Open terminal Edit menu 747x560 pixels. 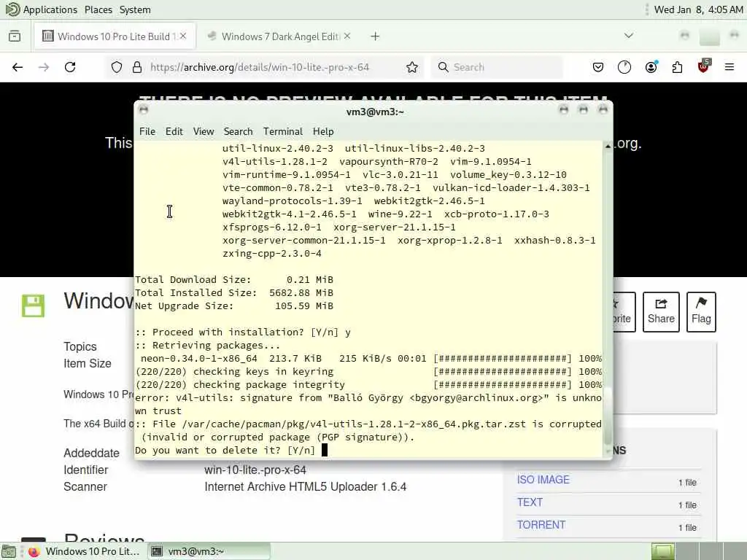point(174,131)
